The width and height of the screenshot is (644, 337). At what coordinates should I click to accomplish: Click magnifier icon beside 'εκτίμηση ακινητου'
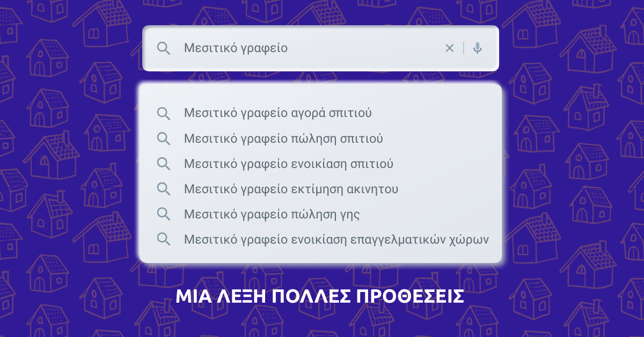pos(163,189)
